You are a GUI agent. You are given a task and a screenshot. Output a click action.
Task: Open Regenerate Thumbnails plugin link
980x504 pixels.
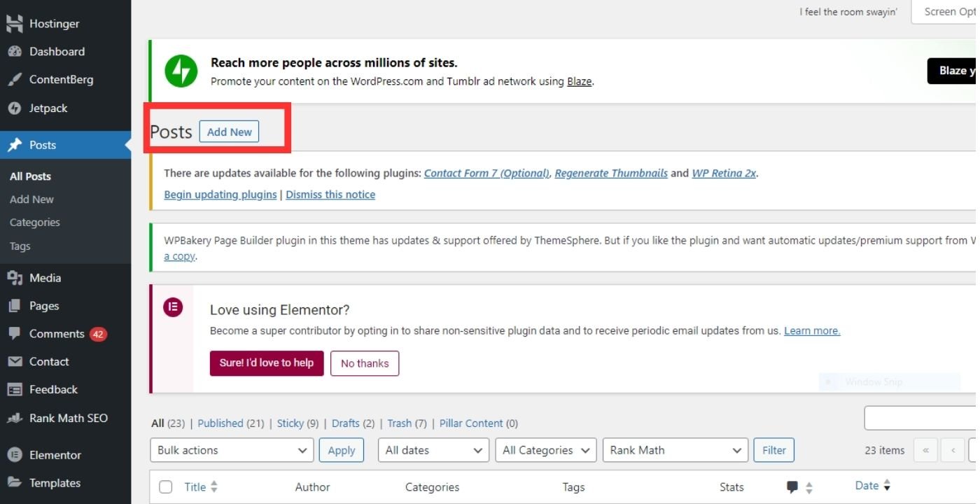[611, 173]
